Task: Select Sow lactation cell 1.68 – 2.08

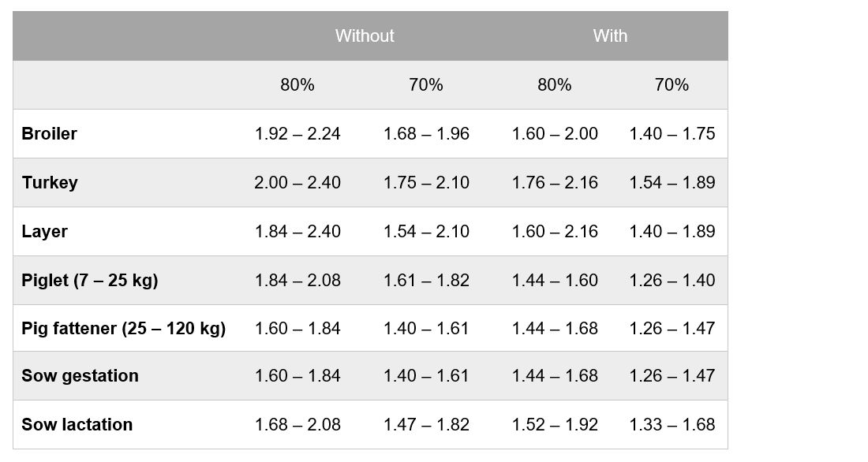Action: tap(297, 425)
